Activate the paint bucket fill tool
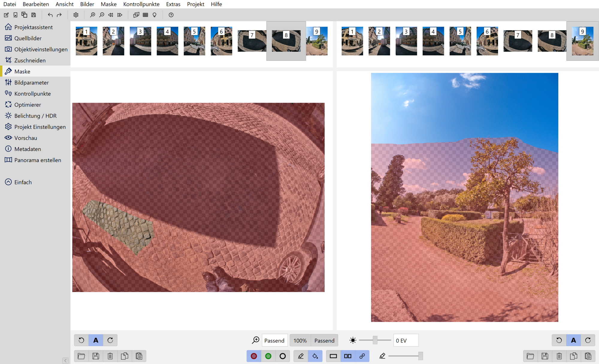 315,356
